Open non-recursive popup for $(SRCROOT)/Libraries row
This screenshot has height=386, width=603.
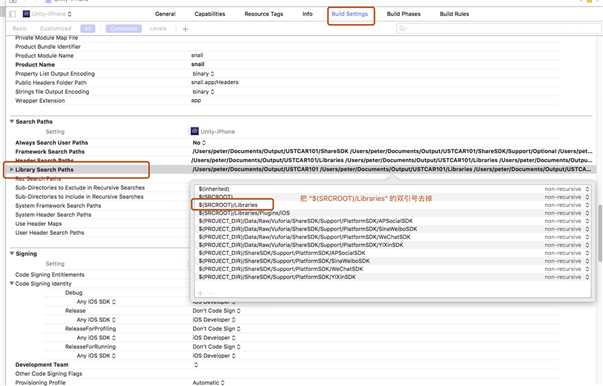click(x=566, y=205)
